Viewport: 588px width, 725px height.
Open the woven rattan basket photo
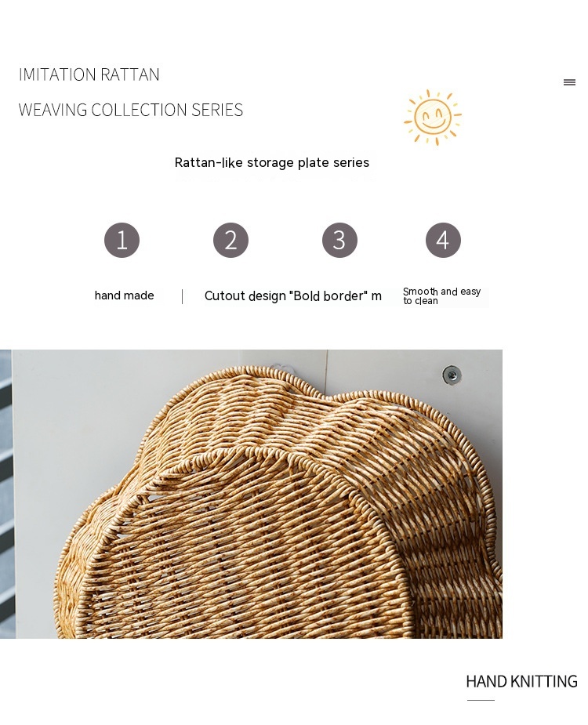[251, 494]
